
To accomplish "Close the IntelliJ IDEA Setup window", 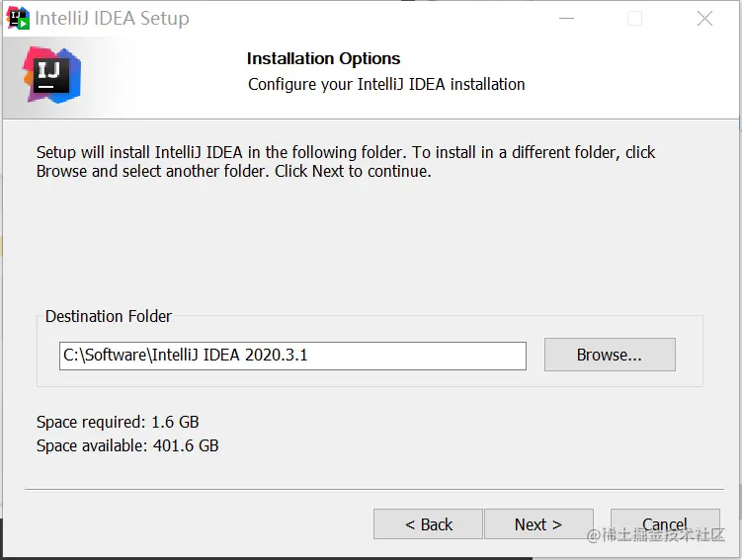I will (x=704, y=19).
